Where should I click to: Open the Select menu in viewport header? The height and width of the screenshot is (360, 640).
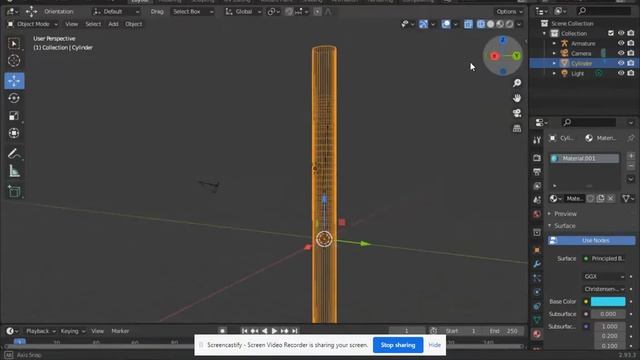pos(93,24)
